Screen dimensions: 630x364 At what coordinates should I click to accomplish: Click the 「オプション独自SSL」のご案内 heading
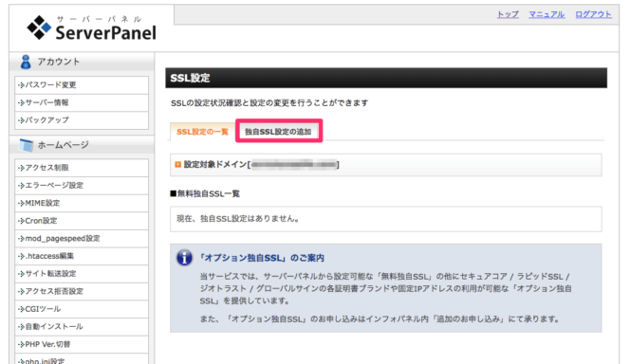262,258
